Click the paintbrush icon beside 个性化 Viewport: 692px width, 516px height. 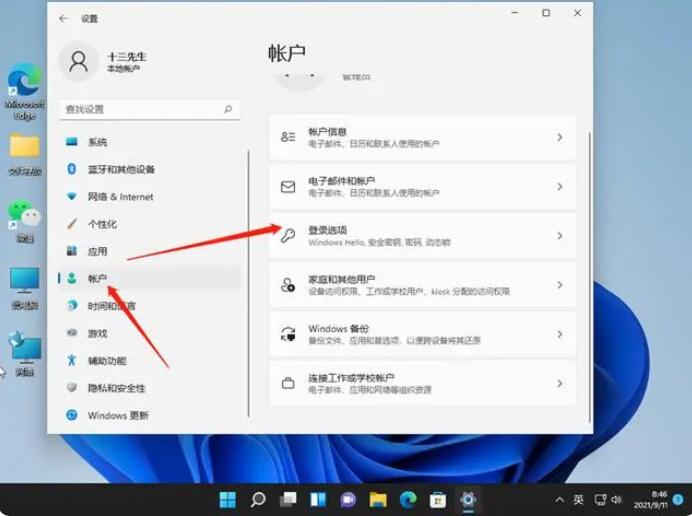[71, 224]
